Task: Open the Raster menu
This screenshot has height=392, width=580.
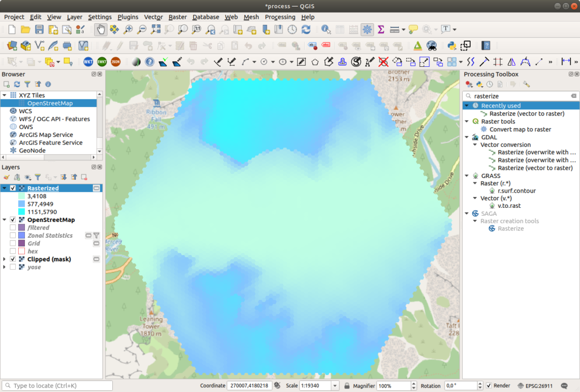Action: (177, 17)
